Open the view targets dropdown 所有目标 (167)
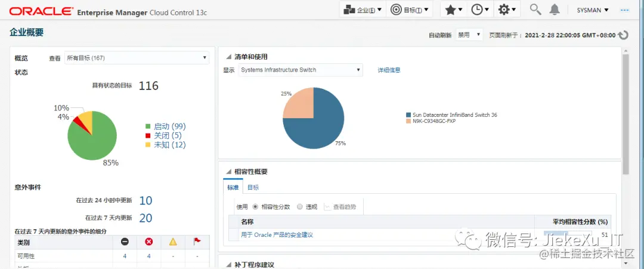The height and width of the screenshot is (269, 644). click(137, 58)
